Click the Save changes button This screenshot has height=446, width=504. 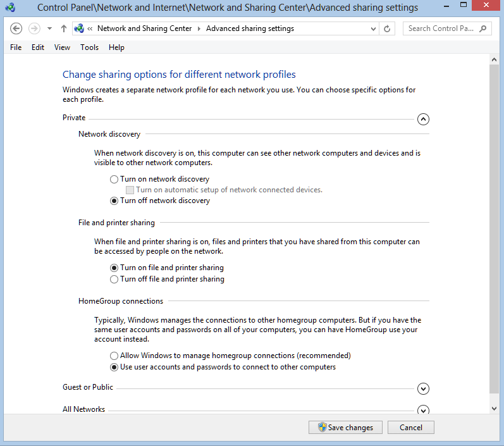[345, 428]
